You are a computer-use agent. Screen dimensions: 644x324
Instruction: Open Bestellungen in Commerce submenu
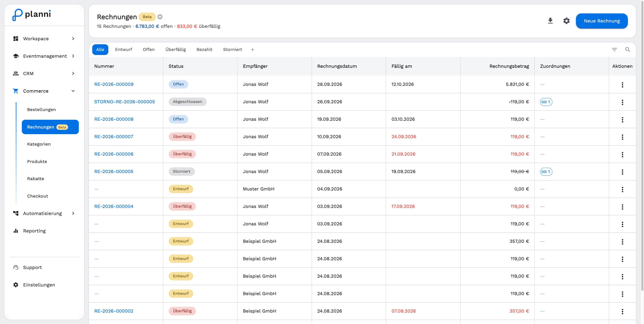coord(50,110)
